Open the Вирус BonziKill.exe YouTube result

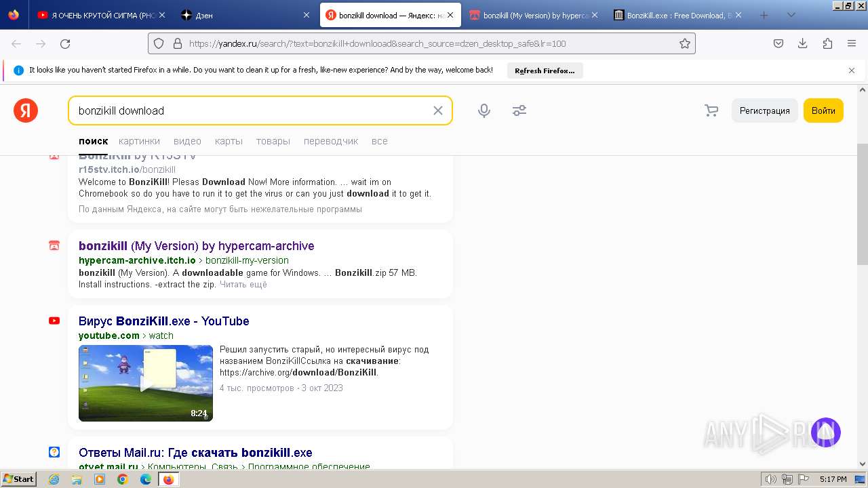click(164, 321)
